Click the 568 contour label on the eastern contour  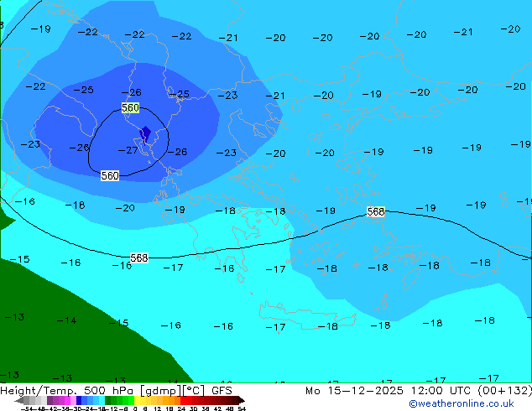point(376,212)
